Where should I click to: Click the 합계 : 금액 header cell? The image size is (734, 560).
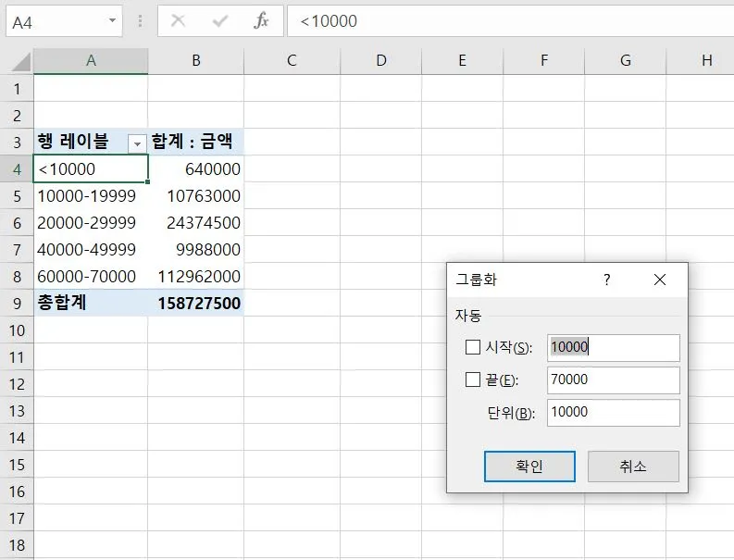pyautogui.click(x=196, y=142)
